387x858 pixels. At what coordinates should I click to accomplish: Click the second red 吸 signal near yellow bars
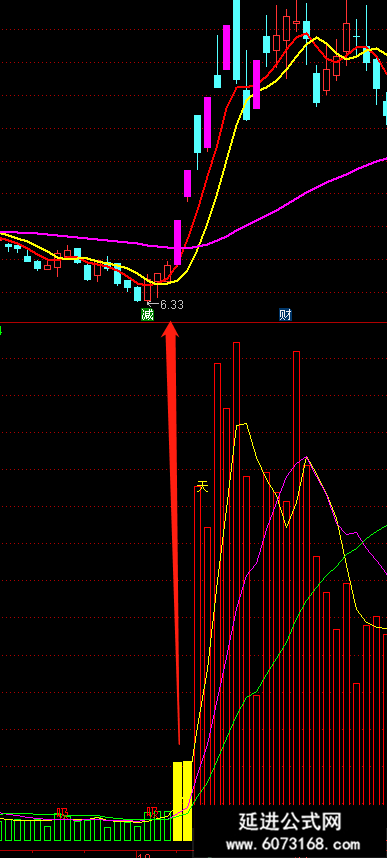[153, 811]
